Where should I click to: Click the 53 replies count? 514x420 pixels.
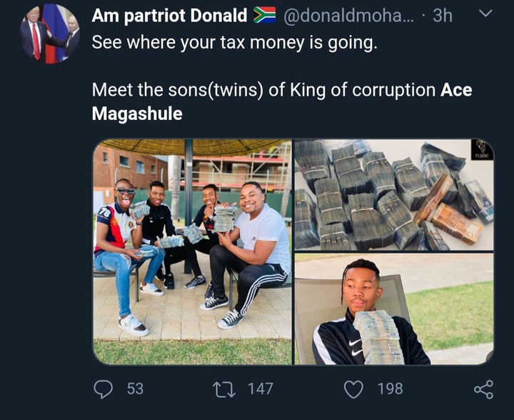tap(135, 389)
